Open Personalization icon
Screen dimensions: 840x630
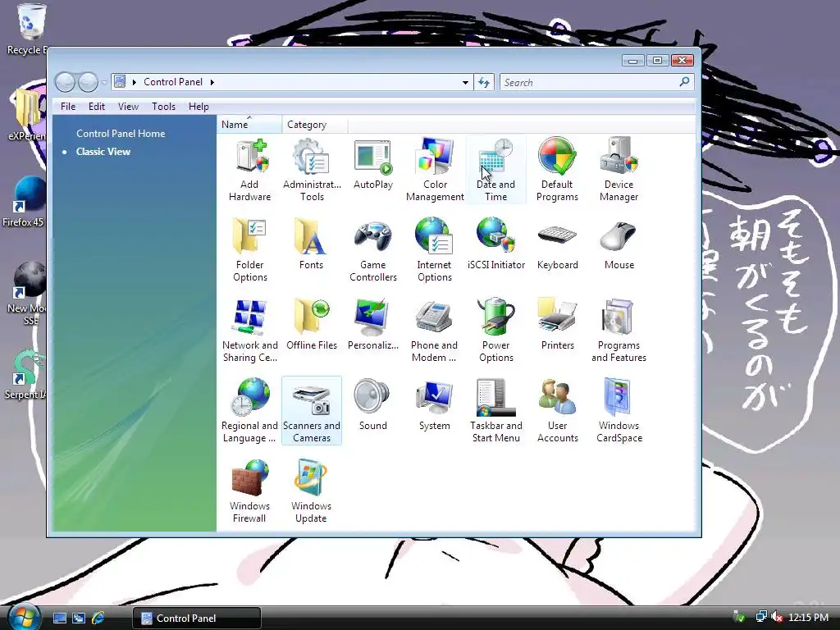[373, 325]
